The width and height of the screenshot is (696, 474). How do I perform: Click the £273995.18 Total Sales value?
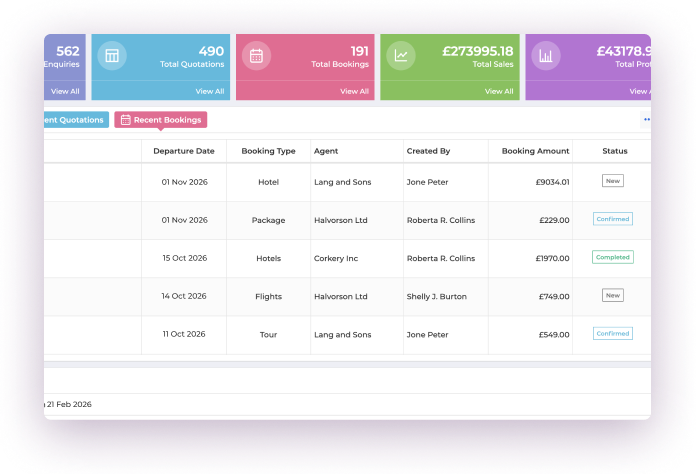point(478,51)
